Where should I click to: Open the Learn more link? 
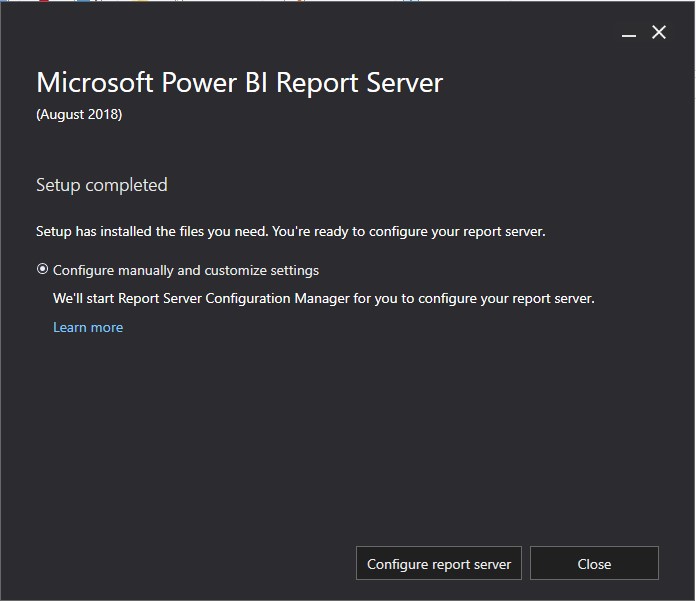pyautogui.click(x=88, y=327)
